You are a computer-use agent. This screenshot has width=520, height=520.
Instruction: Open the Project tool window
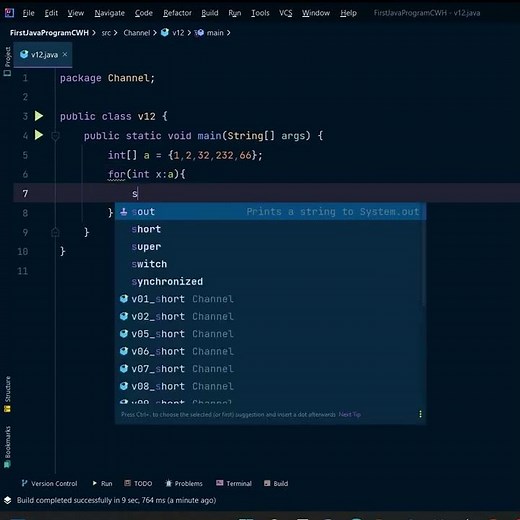click(7, 62)
